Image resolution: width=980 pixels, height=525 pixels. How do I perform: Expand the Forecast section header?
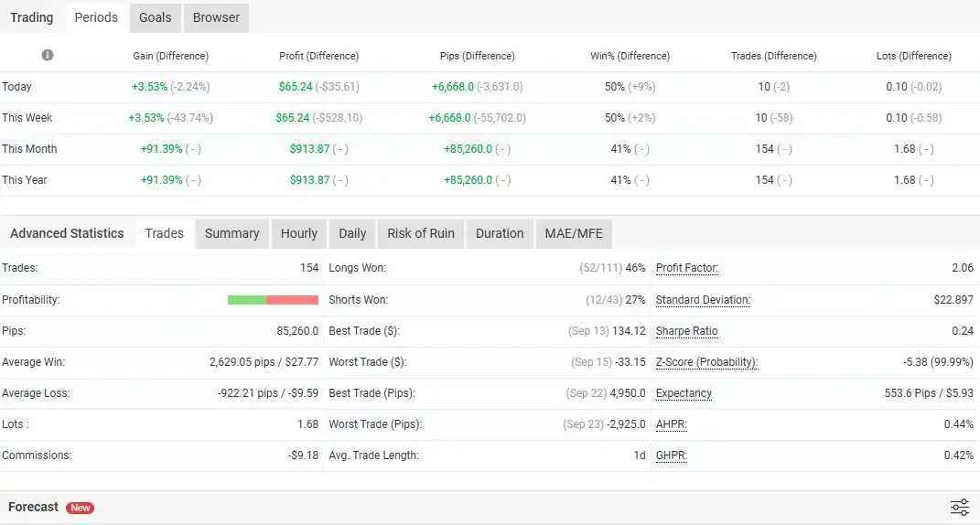34,507
